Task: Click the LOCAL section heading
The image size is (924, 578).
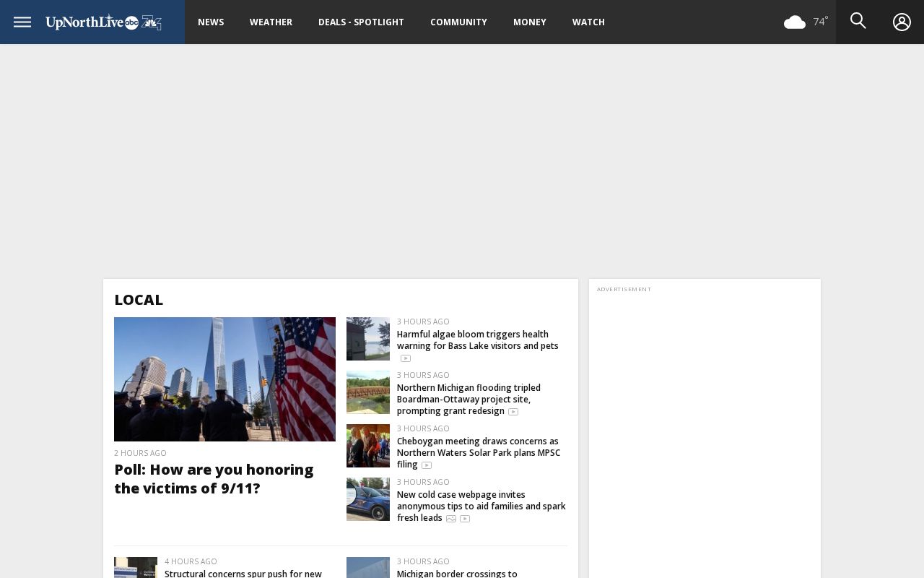Action: coord(139,299)
